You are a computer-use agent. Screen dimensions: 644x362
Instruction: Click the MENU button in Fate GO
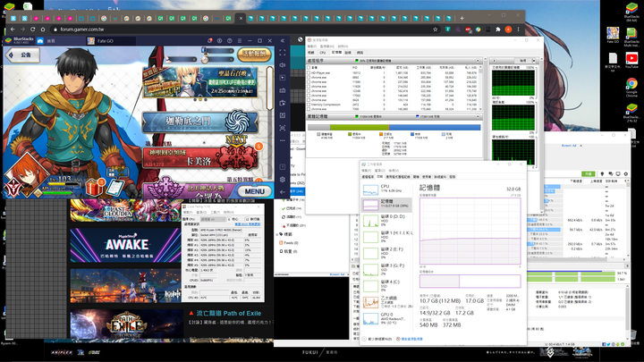(x=255, y=191)
